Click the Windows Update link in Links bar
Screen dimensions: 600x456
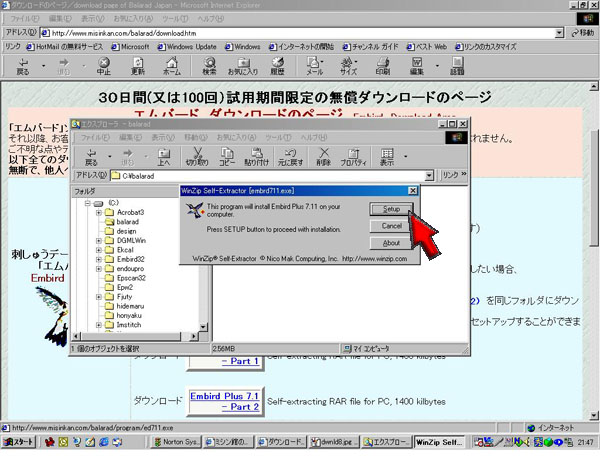click(x=187, y=47)
